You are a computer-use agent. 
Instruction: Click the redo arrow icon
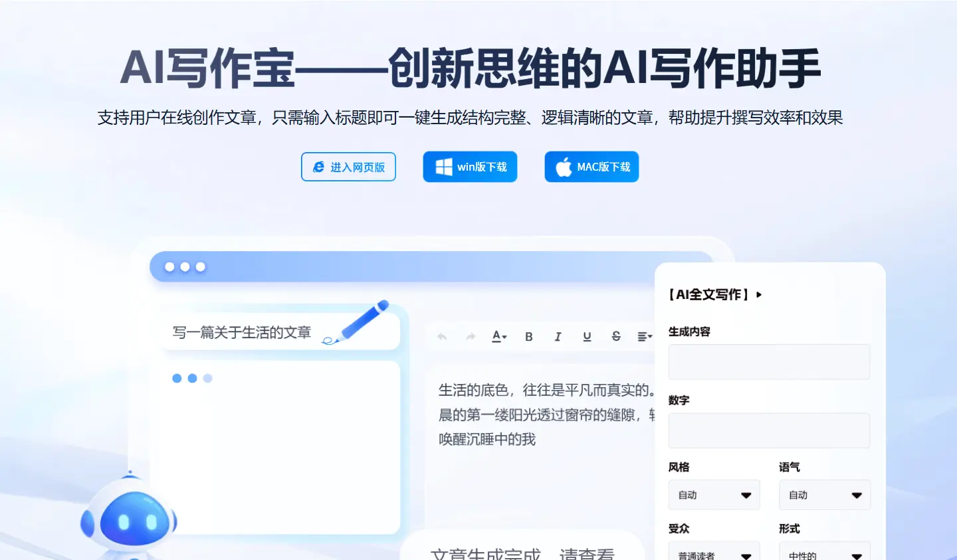471,336
